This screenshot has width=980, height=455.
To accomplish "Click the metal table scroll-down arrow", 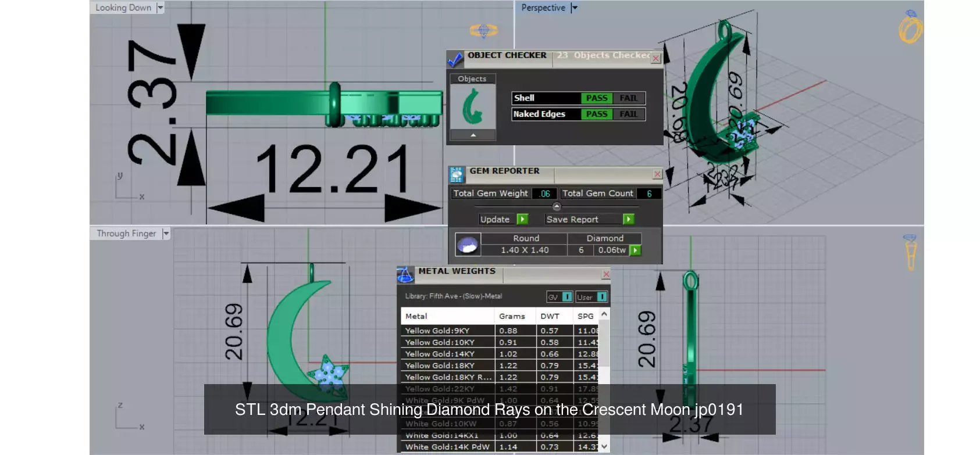I will [604, 446].
